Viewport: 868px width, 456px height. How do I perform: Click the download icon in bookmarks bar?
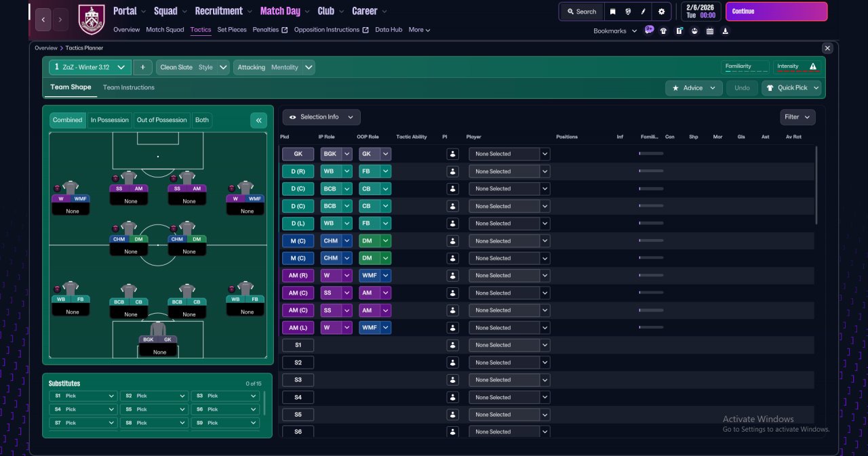tap(726, 30)
